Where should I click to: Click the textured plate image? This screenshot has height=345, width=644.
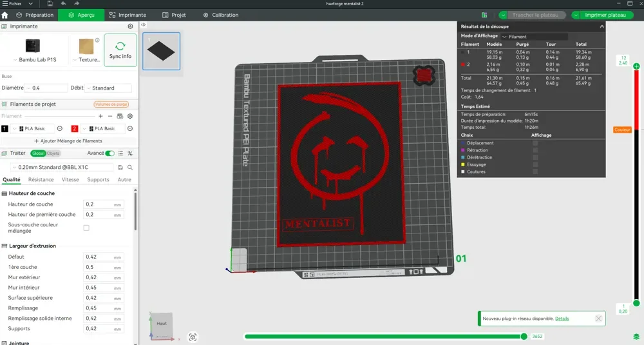pyautogui.click(x=86, y=46)
